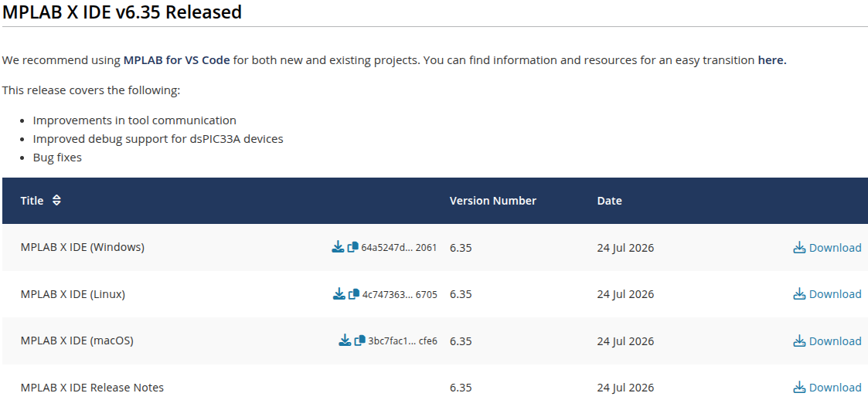Select 'MPLAB X IDE Release Notes' title text
Viewport: 868px width, 410px height.
coord(92,388)
